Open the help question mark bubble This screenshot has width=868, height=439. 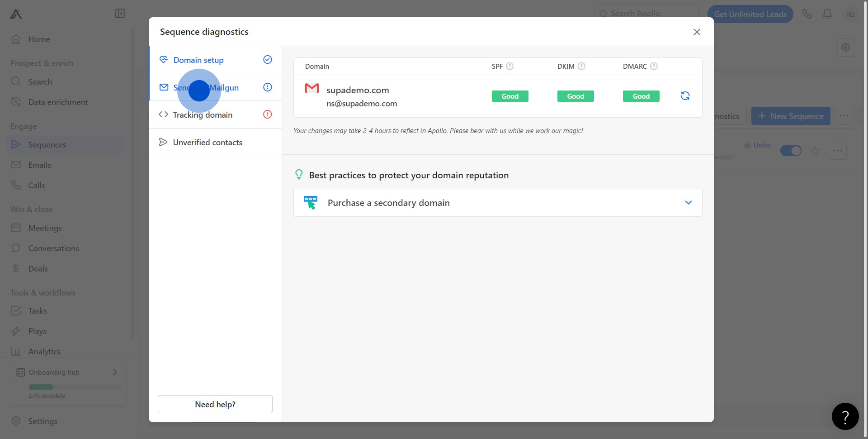point(844,416)
